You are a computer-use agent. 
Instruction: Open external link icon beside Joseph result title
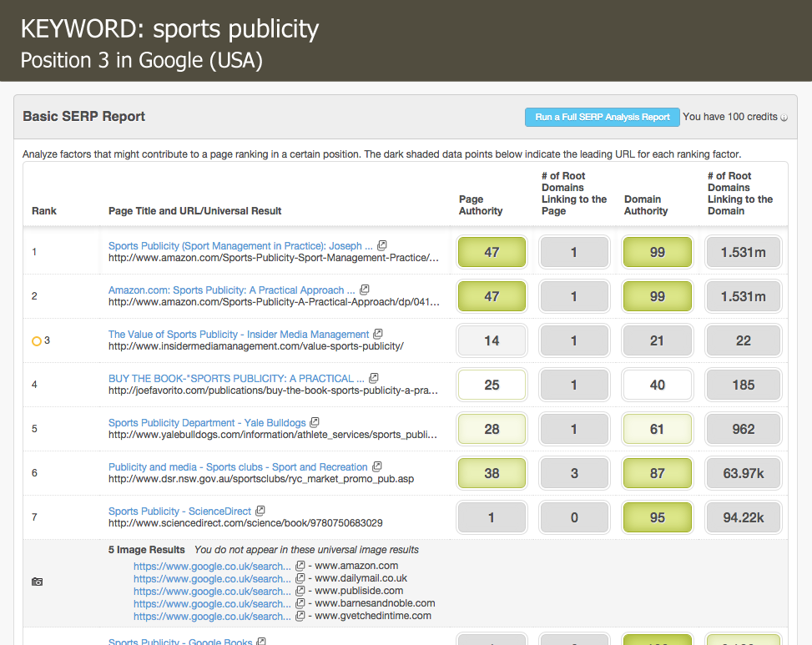[382, 244]
